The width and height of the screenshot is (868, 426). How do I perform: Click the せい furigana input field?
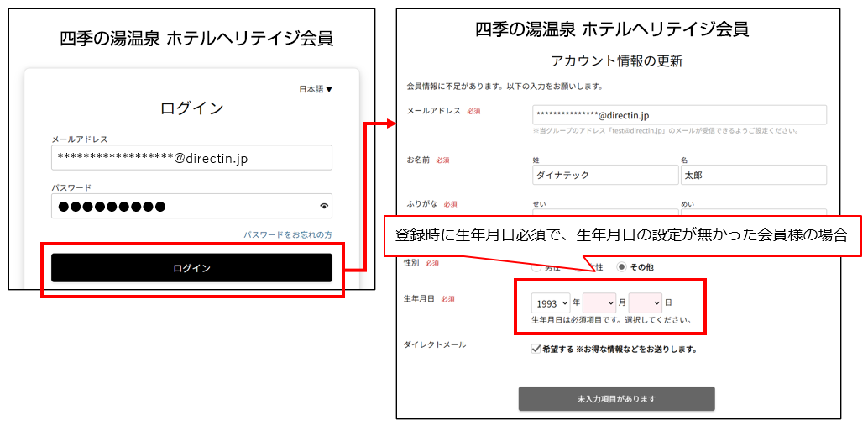(x=604, y=213)
